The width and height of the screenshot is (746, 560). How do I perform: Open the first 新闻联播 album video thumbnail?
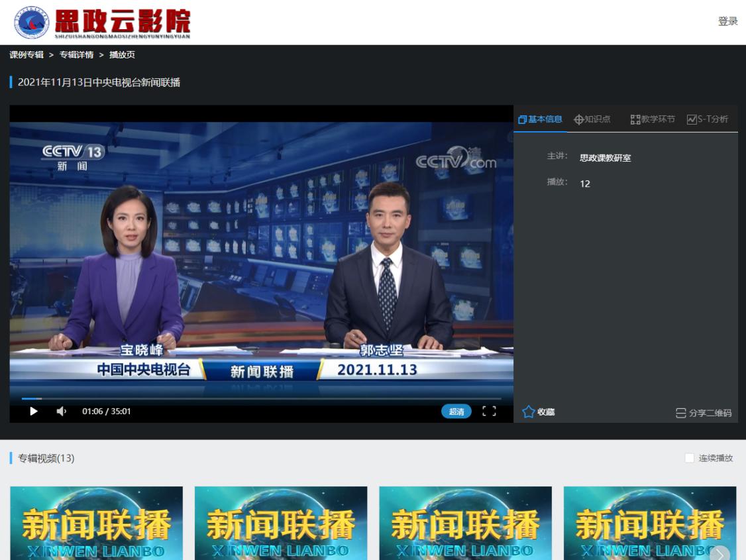(97, 523)
